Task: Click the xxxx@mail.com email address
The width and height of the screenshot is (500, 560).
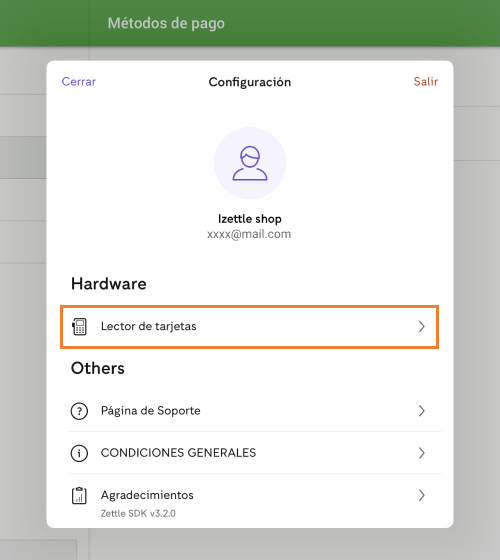Action: [x=249, y=234]
